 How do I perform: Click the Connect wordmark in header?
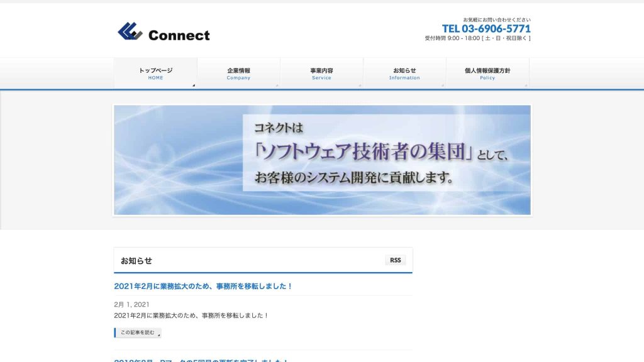pyautogui.click(x=179, y=36)
